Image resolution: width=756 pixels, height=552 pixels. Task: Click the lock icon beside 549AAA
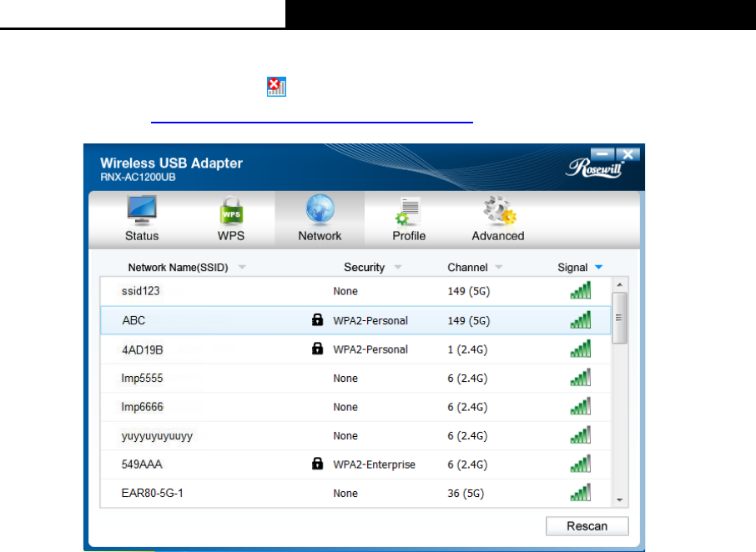[317, 464]
